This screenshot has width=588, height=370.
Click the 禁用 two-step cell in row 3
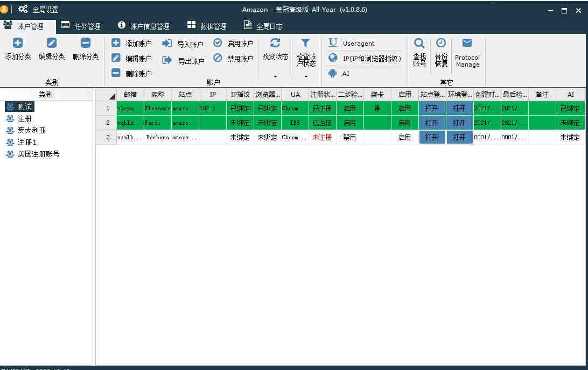pos(350,138)
